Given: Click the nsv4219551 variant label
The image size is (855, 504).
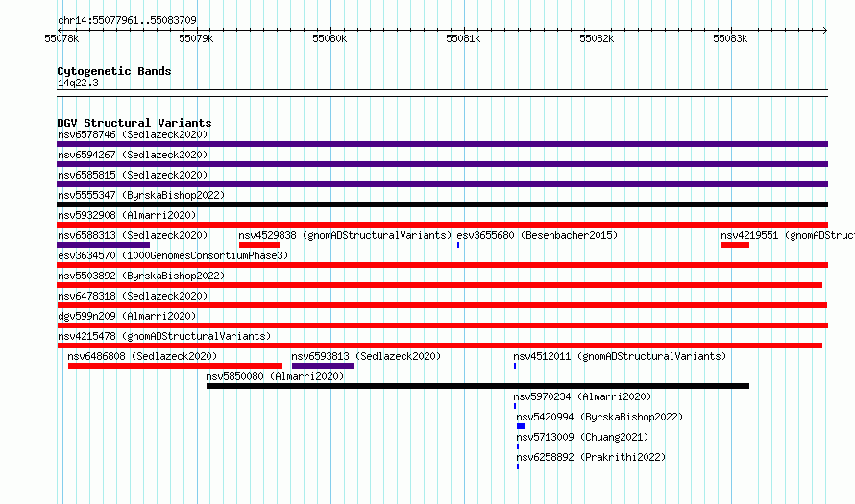Looking at the screenshot, I should pos(788,235).
